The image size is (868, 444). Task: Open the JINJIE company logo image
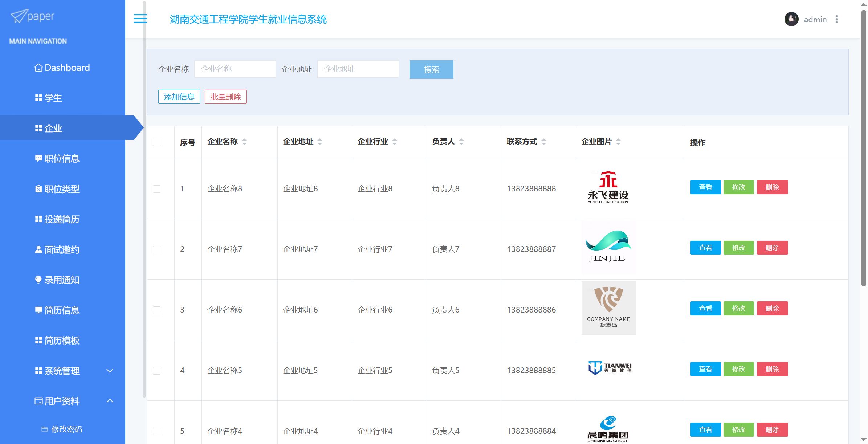pyautogui.click(x=608, y=248)
